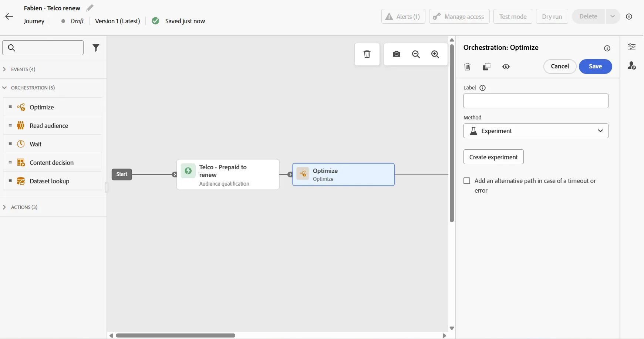
Task: Open settings sliders icon on right rail
Action: 632,47
